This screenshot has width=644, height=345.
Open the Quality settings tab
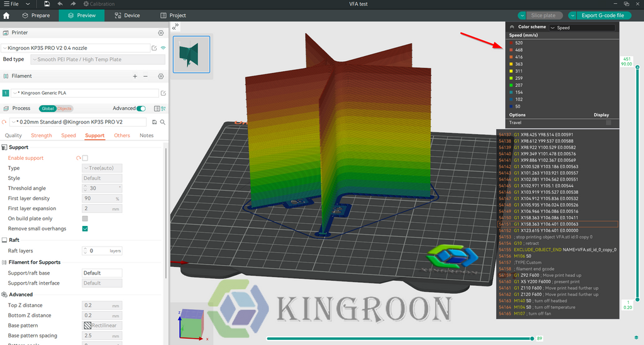(x=13, y=136)
